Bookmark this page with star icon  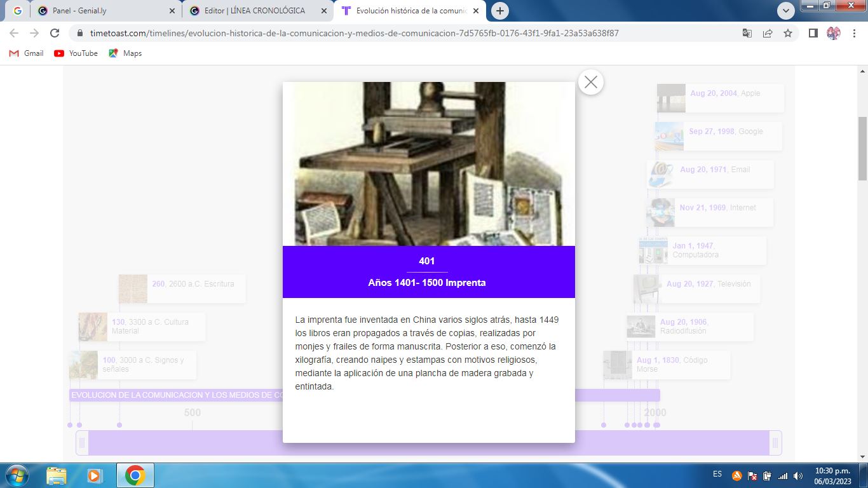coord(788,33)
